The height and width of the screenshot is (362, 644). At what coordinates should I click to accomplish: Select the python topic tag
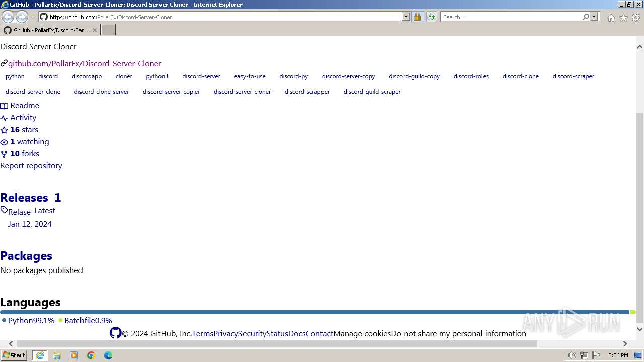coord(15,76)
